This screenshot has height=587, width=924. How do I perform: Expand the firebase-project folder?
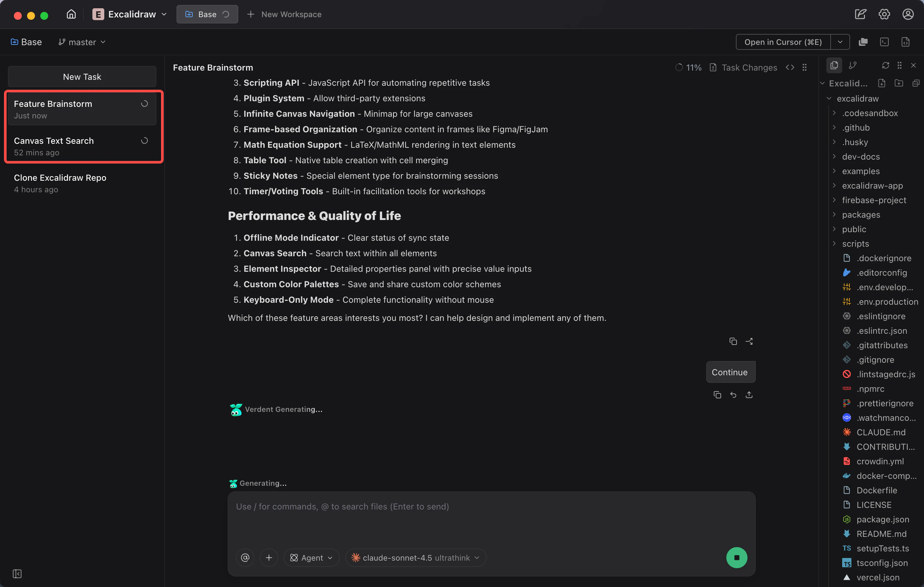point(834,200)
